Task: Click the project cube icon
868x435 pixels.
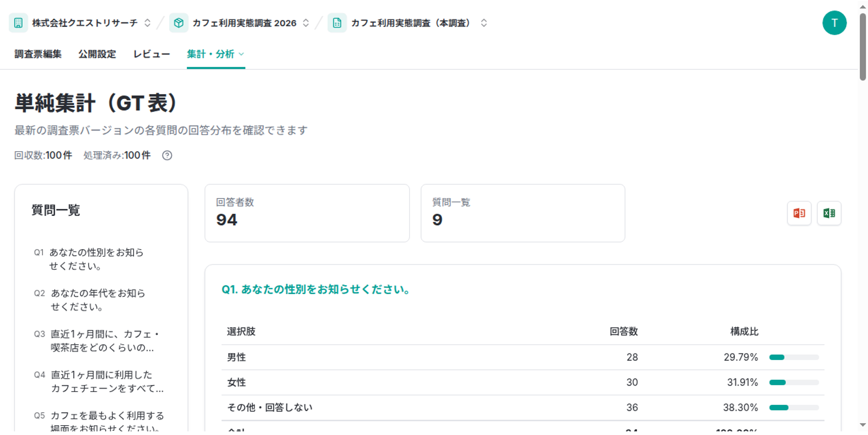Action: 179,23
